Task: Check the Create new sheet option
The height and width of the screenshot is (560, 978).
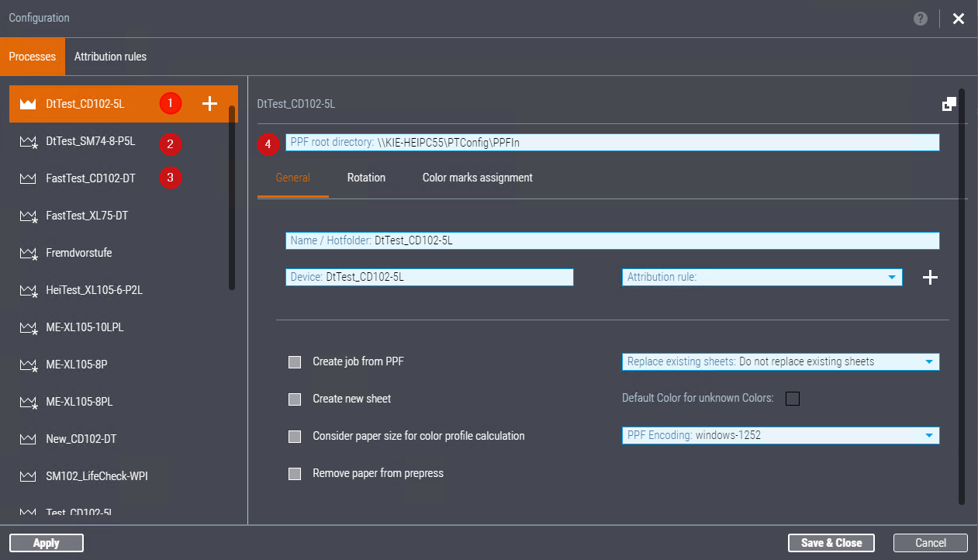Action: 295,399
